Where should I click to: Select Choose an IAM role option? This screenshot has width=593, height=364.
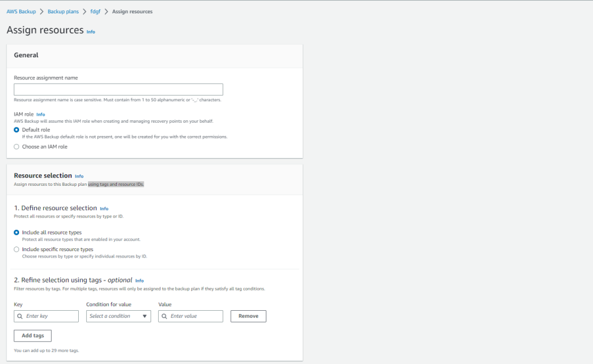coord(17,147)
